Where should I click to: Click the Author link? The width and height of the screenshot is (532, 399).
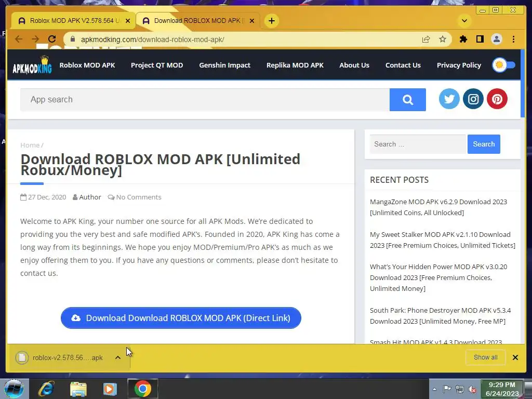coord(90,197)
